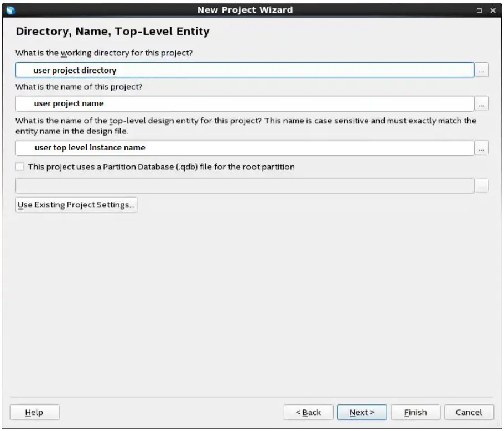Close the New Project Wizard window

[x=493, y=11]
